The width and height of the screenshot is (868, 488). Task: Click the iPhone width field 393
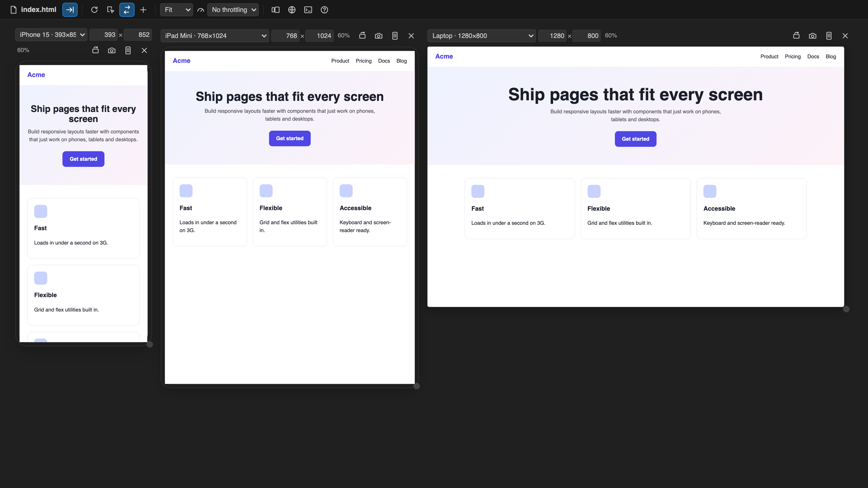click(104, 35)
